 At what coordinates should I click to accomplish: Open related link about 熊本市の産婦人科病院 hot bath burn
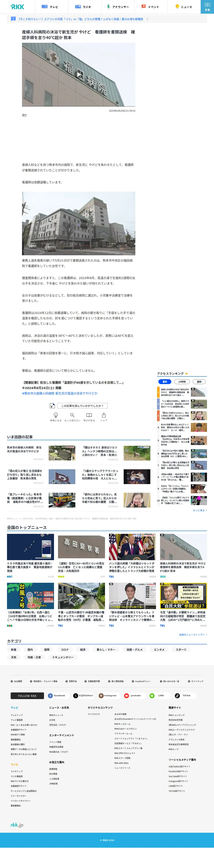pos(60,393)
